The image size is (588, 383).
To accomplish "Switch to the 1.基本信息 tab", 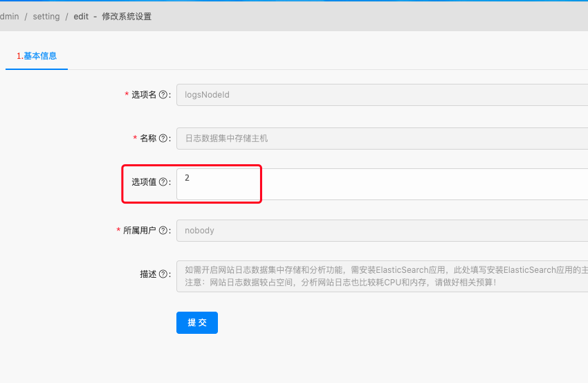I will [37, 56].
